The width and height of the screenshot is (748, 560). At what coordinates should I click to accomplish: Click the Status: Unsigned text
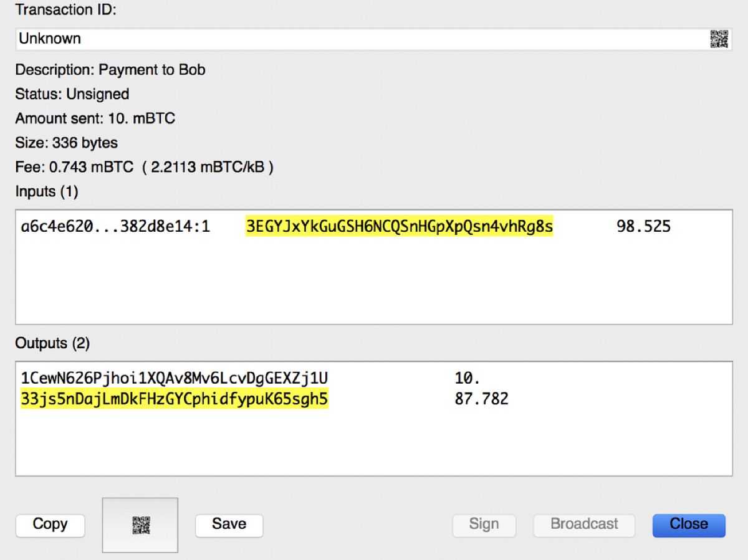pyautogui.click(x=72, y=94)
